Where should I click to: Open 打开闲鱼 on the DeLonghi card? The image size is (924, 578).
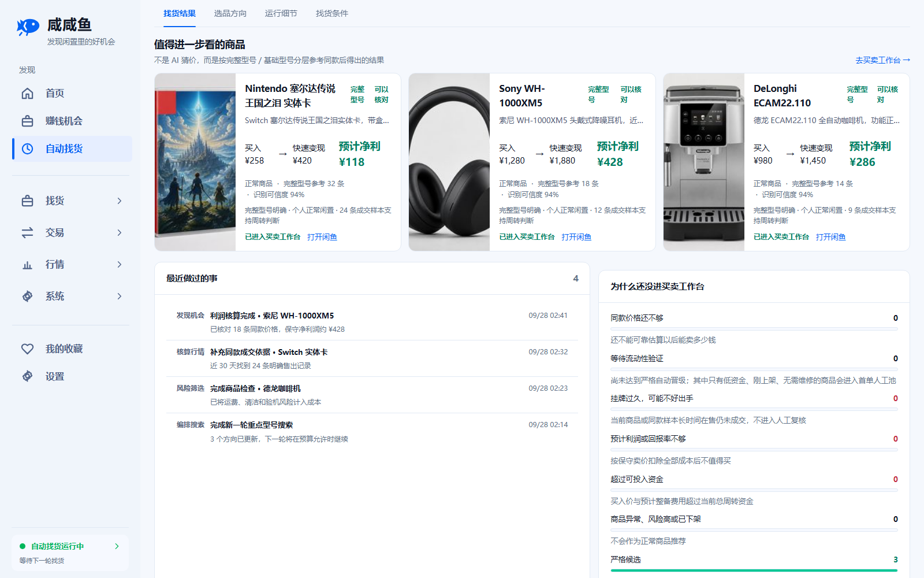831,237
